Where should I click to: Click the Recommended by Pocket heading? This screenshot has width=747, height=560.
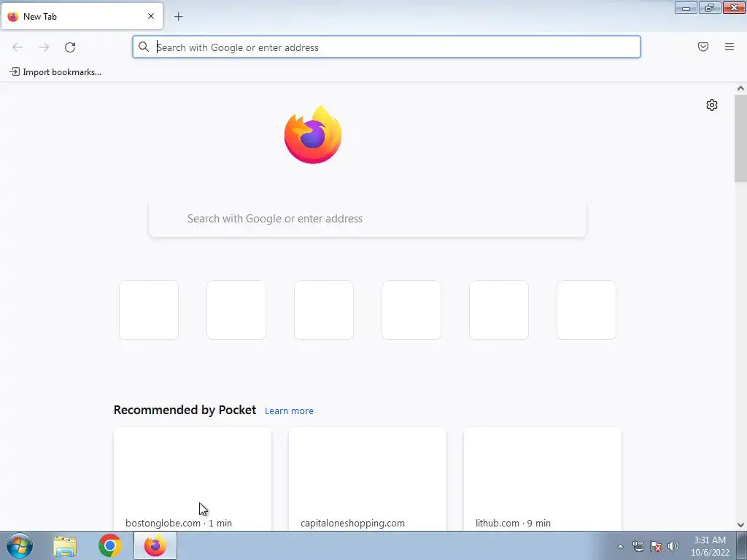185,410
